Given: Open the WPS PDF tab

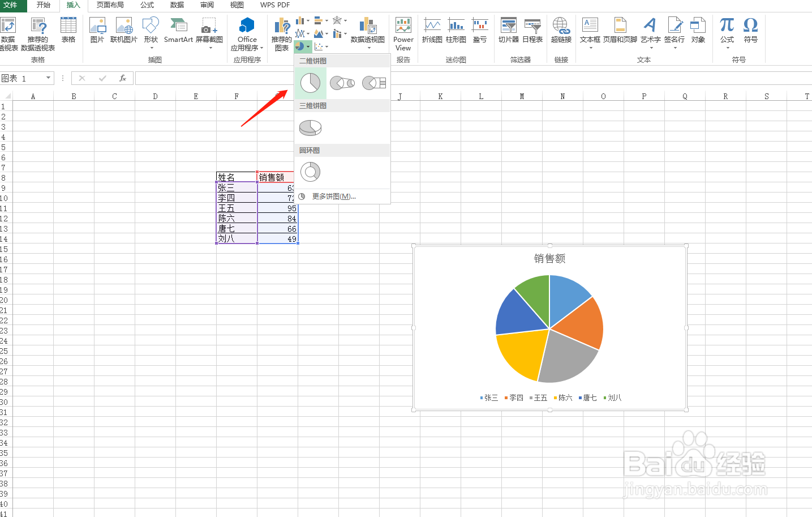Looking at the screenshot, I should pos(275,5).
